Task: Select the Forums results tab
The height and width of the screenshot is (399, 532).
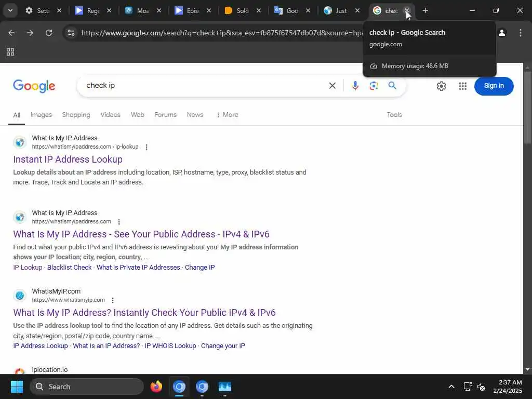Action: tap(165, 115)
